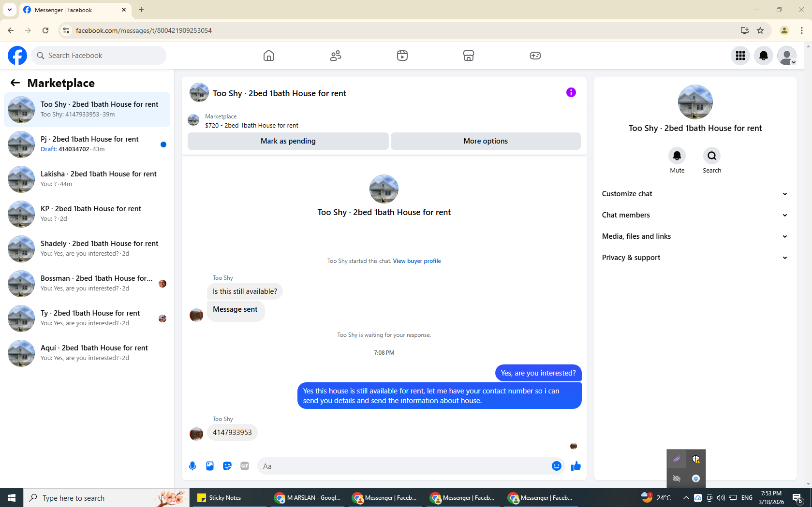The width and height of the screenshot is (812, 507).
Task: Search in conversation magnifier icon
Action: pyautogui.click(x=712, y=156)
